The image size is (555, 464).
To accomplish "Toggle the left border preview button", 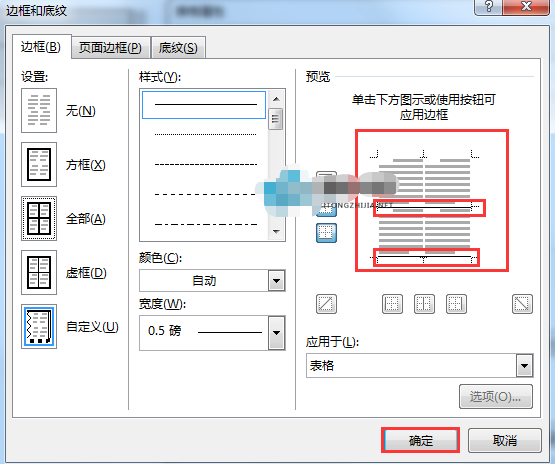I will [x=392, y=304].
